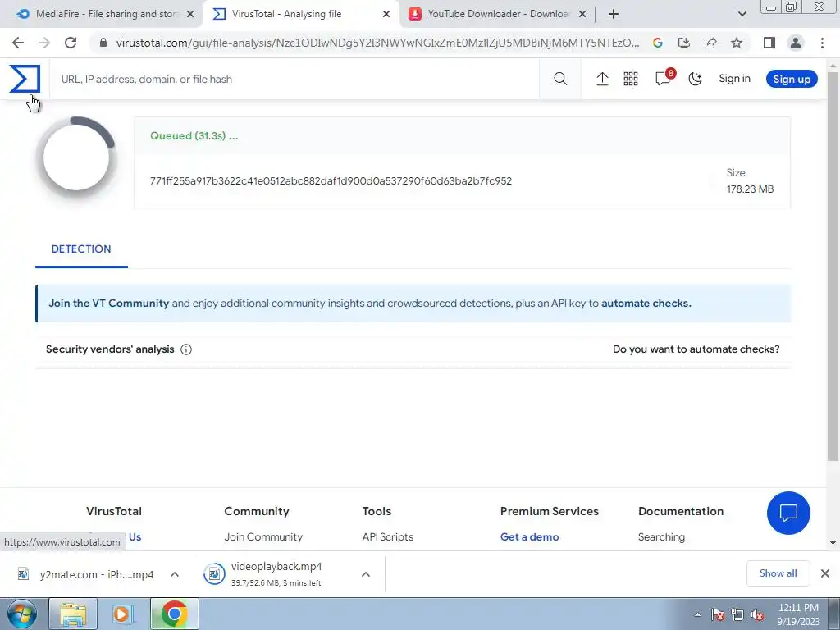Image resolution: width=840 pixels, height=630 pixels.
Task: Toggle the browser side panel
Action: tap(769, 43)
